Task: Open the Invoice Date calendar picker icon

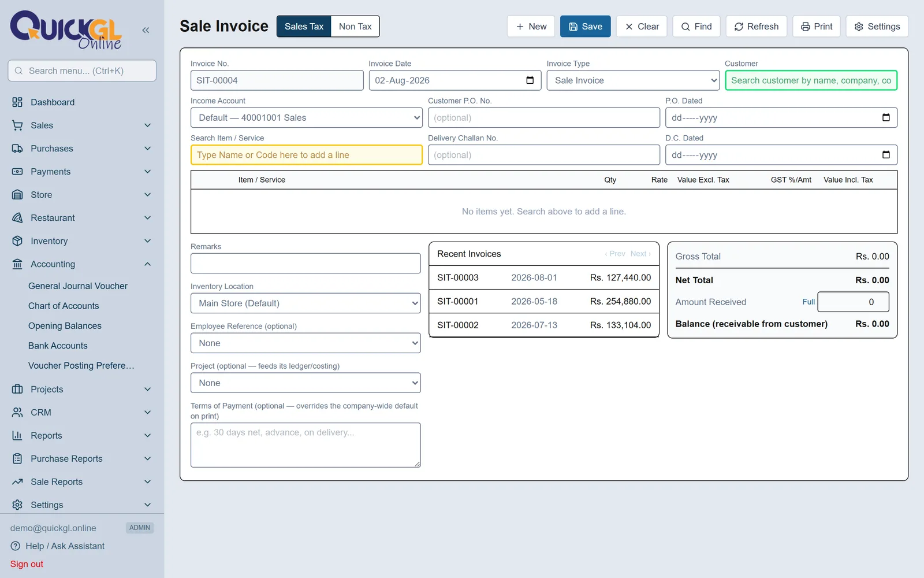Action: (530, 80)
